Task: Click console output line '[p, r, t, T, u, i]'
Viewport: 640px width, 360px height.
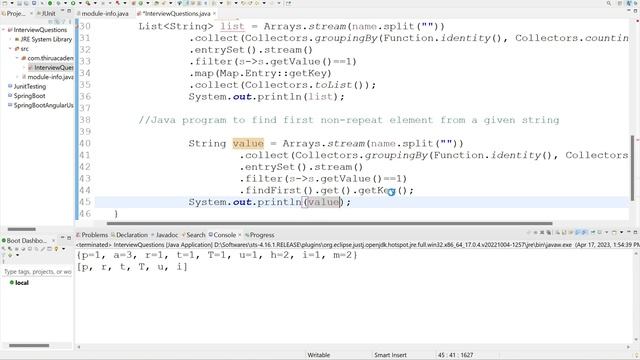Action: pyautogui.click(x=132, y=267)
